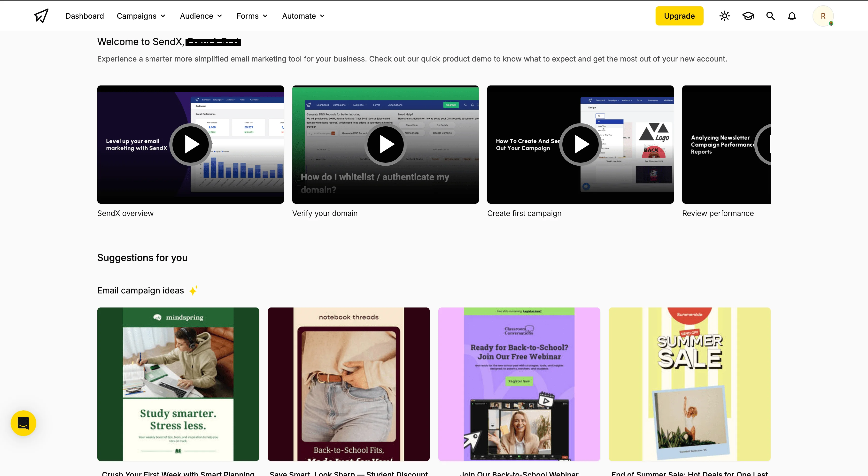Expand the Audience dropdown menu
868x476 pixels.
pyautogui.click(x=201, y=16)
